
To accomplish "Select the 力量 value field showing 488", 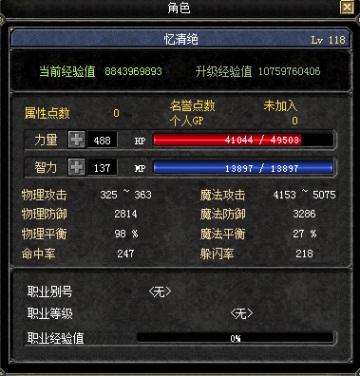I will click(102, 140).
